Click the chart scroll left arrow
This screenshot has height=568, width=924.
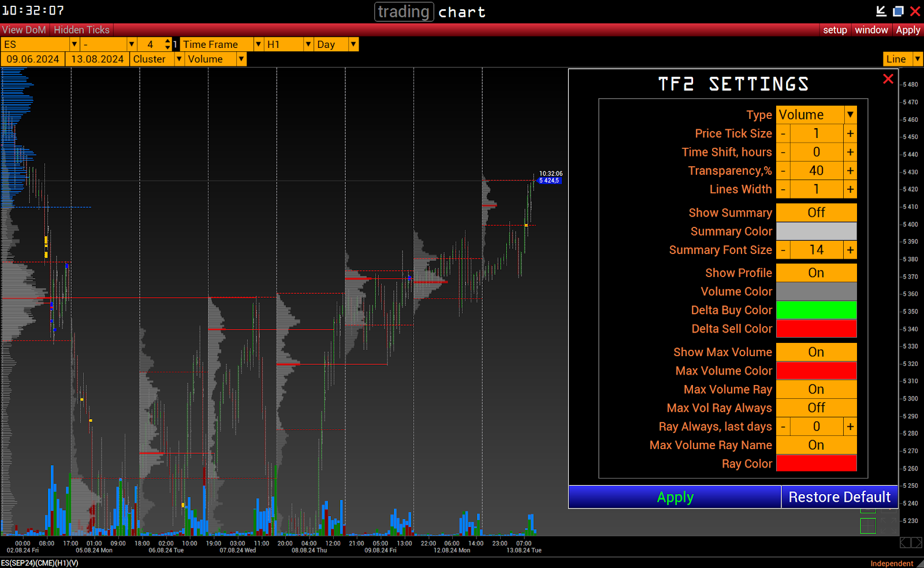tap(905, 543)
